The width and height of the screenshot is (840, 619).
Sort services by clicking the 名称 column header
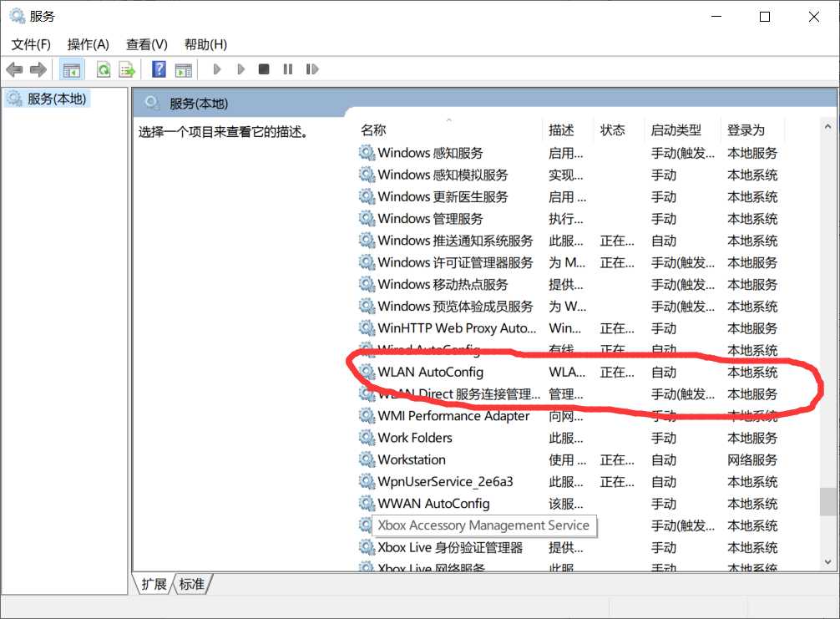click(x=373, y=129)
